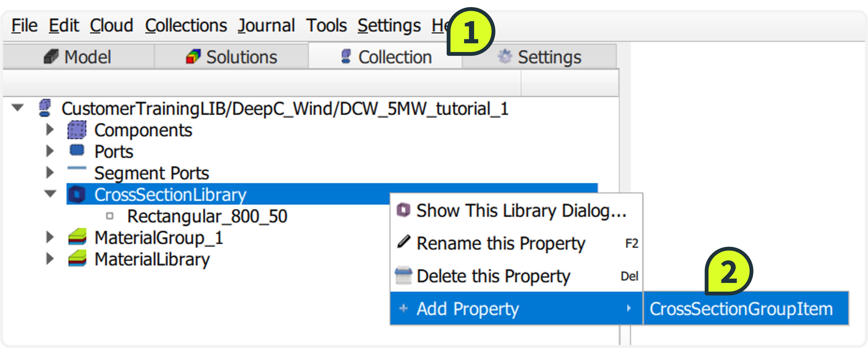Collapse the CrossSectionLibrary node
This screenshot has width=868, height=348.
(x=51, y=194)
